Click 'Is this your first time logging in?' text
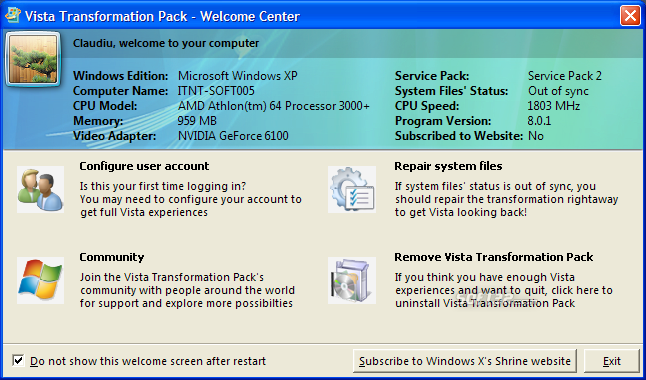The height and width of the screenshot is (380, 646). pyautogui.click(x=163, y=186)
